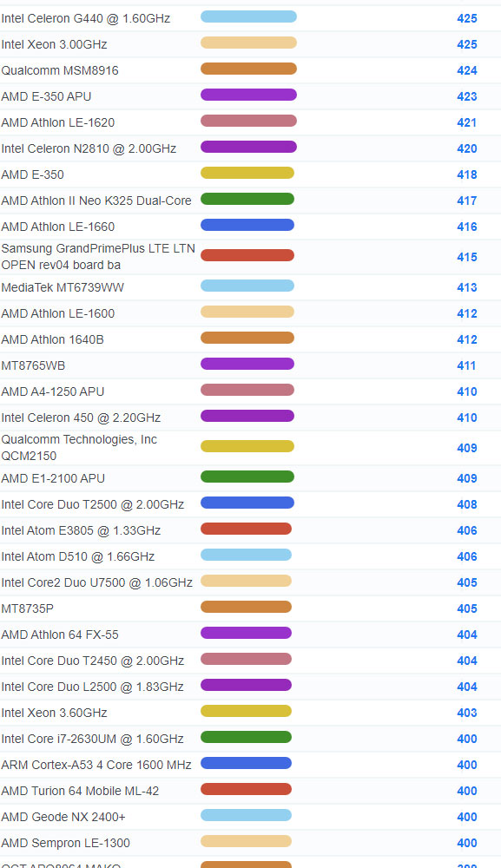
Task: Select Intel Core Duo L2500 @ 1.83GHz
Action: (x=92, y=687)
